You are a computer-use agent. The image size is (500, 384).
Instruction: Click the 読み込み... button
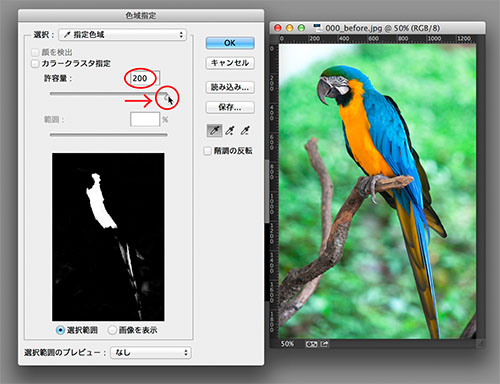pos(230,87)
